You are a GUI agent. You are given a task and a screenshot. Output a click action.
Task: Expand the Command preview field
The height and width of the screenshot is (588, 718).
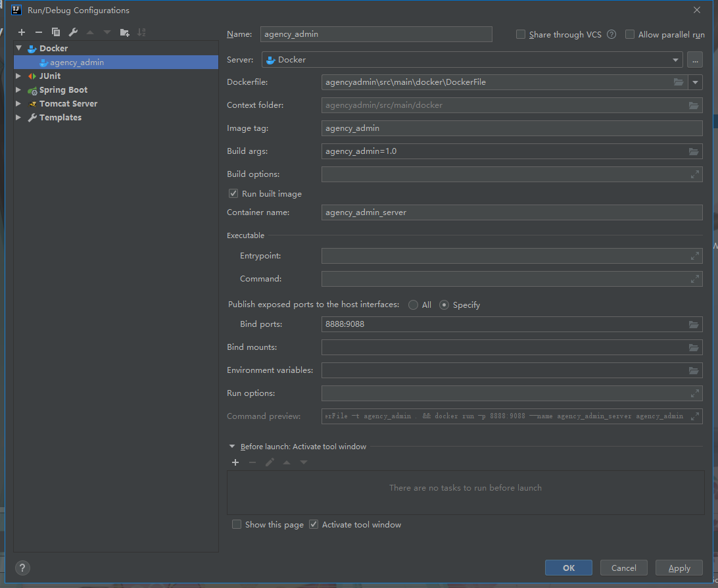[694, 416]
